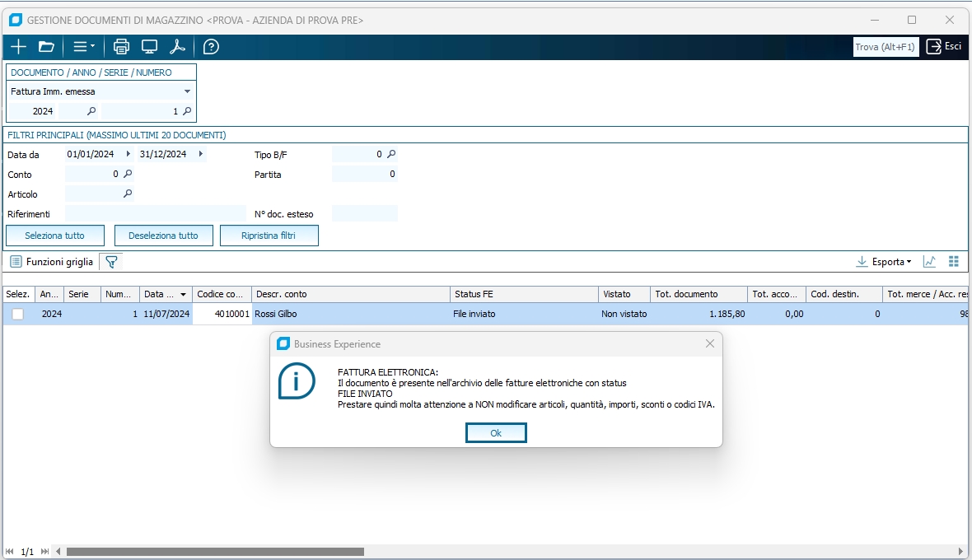Click the New document plus icon

point(19,47)
